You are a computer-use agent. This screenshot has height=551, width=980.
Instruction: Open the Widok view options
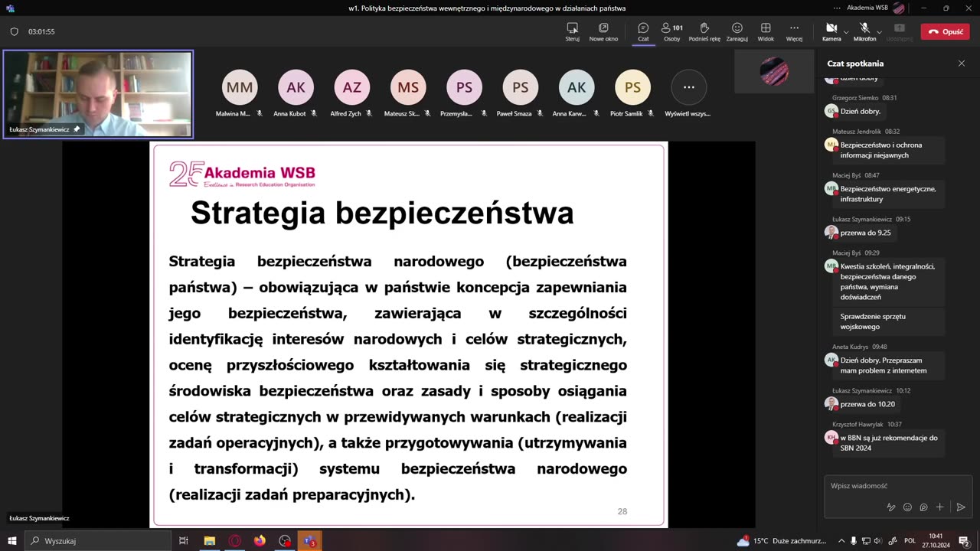[766, 31]
